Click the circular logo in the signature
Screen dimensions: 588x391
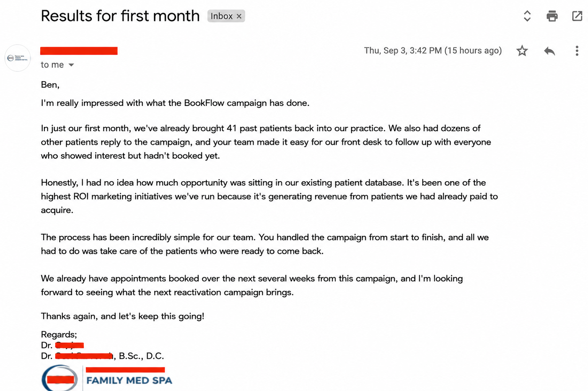tap(60, 378)
